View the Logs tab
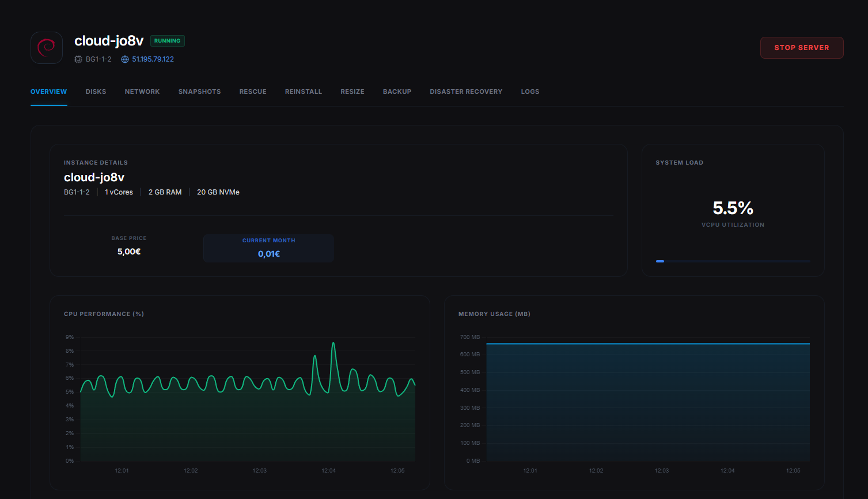 pyautogui.click(x=530, y=92)
